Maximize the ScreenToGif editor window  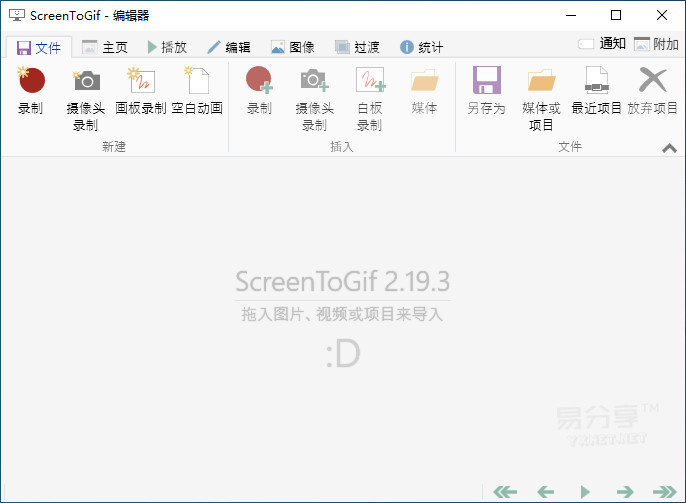616,15
